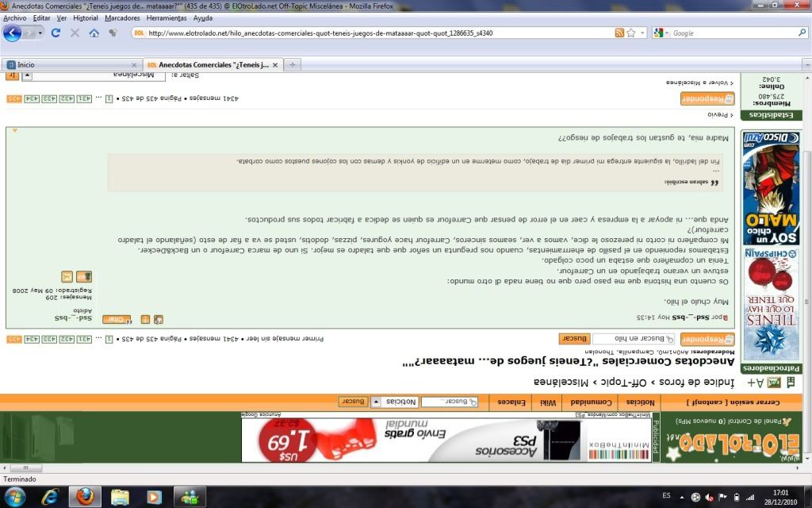Open the Archivo menu
The height and width of the screenshot is (508, 812).
coord(14,18)
